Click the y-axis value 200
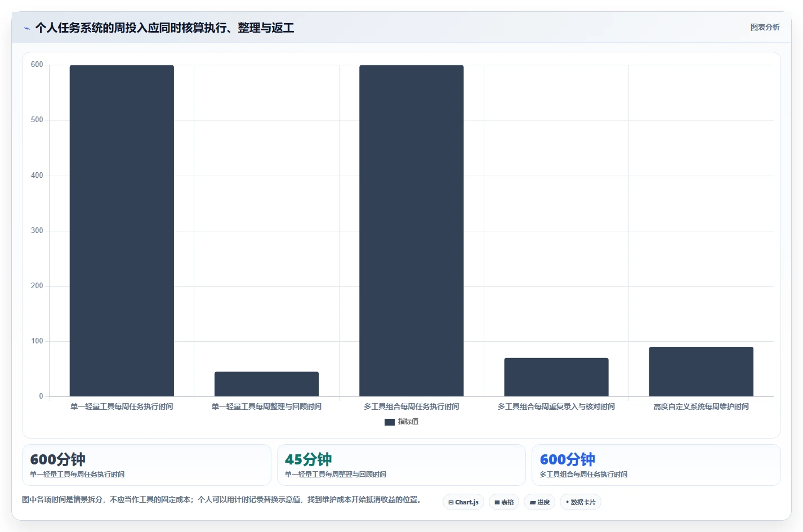803x532 pixels. (x=37, y=286)
